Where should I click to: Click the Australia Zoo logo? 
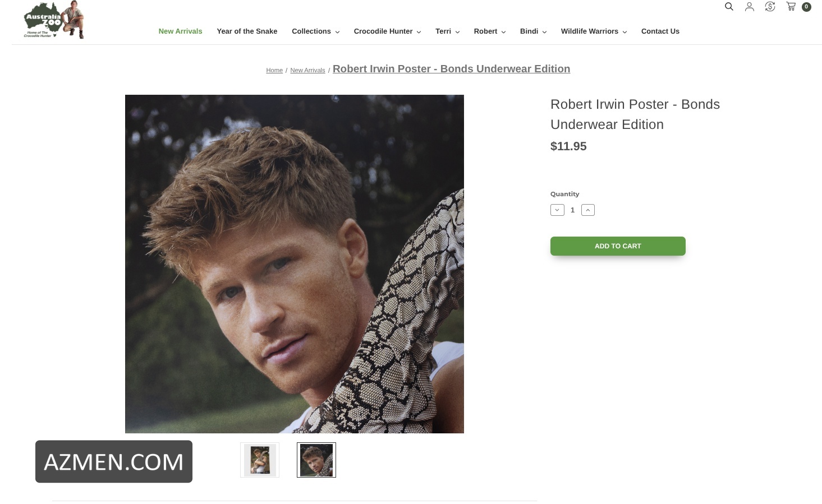coord(54,20)
